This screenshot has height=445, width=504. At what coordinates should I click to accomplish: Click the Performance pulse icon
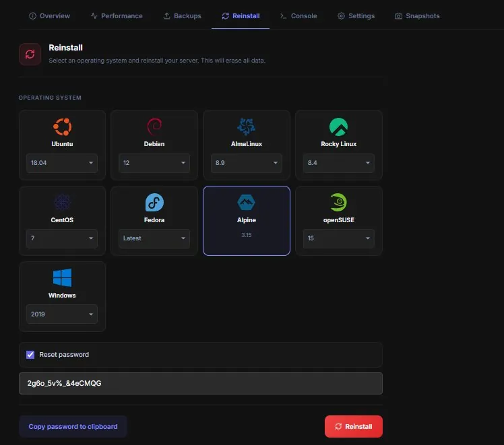coord(94,15)
